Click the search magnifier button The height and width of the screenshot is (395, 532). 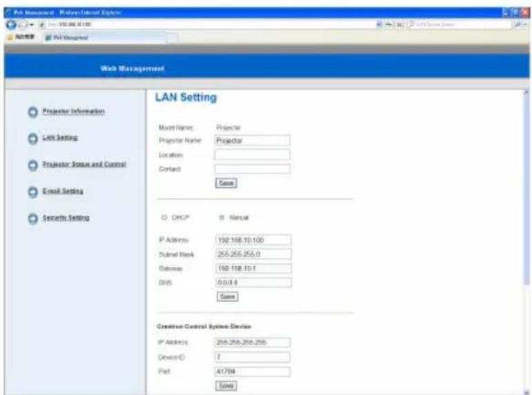[x=518, y=24]
